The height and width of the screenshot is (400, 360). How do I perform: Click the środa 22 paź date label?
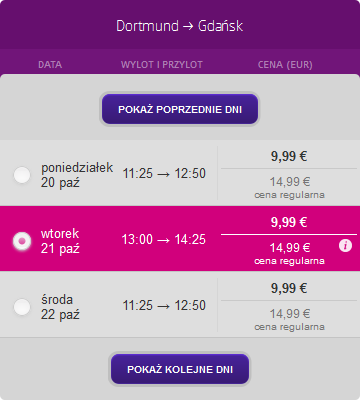click(x=60, y=307)
